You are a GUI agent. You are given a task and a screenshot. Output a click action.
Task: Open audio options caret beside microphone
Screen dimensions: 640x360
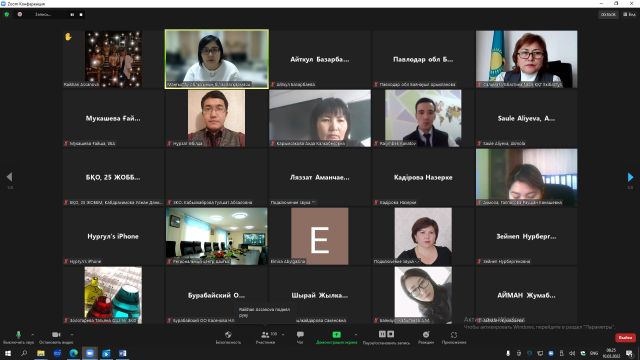coord(33,335)
